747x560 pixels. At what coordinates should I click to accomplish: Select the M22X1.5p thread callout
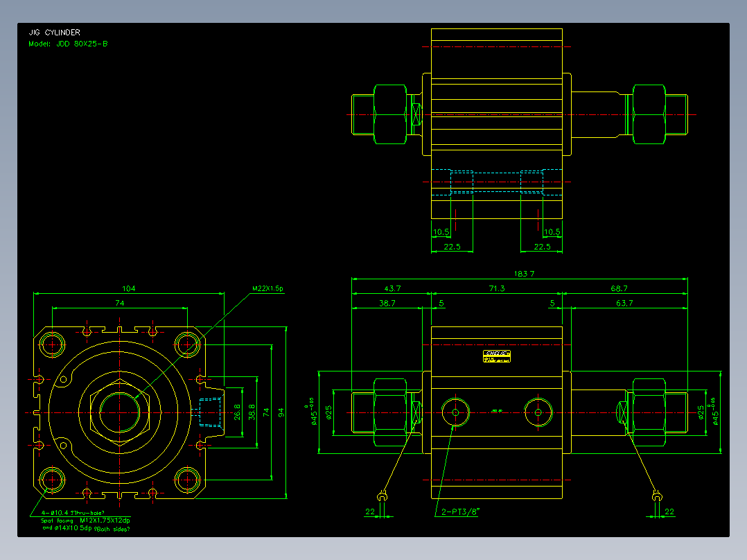(267, 288)
